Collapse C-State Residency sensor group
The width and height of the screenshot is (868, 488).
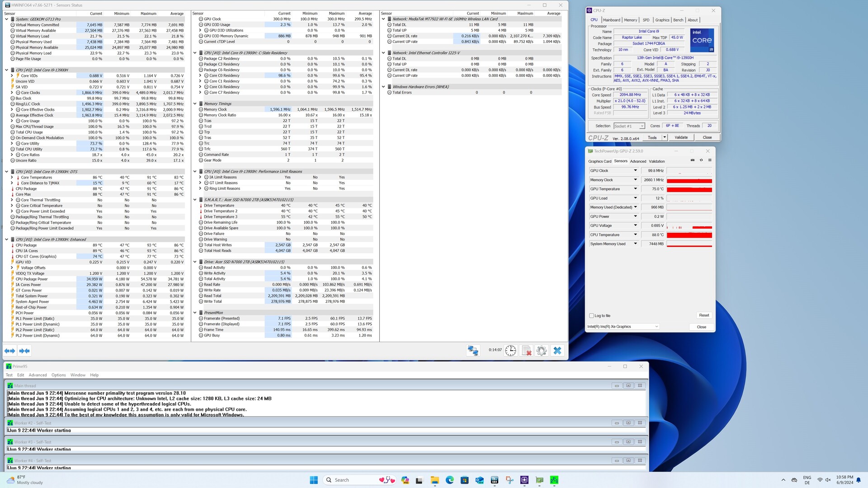pyautogui.click(x=195, y=53)
